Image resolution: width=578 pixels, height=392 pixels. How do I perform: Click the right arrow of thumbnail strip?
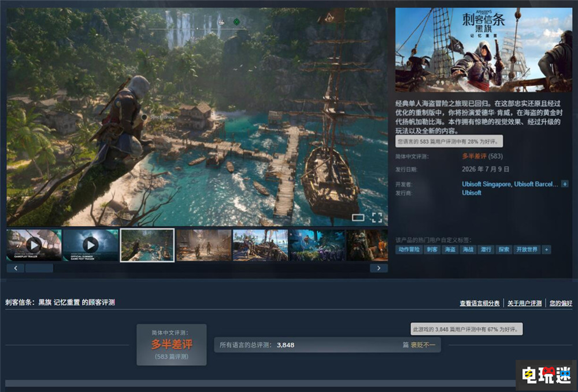pos(379,268)
